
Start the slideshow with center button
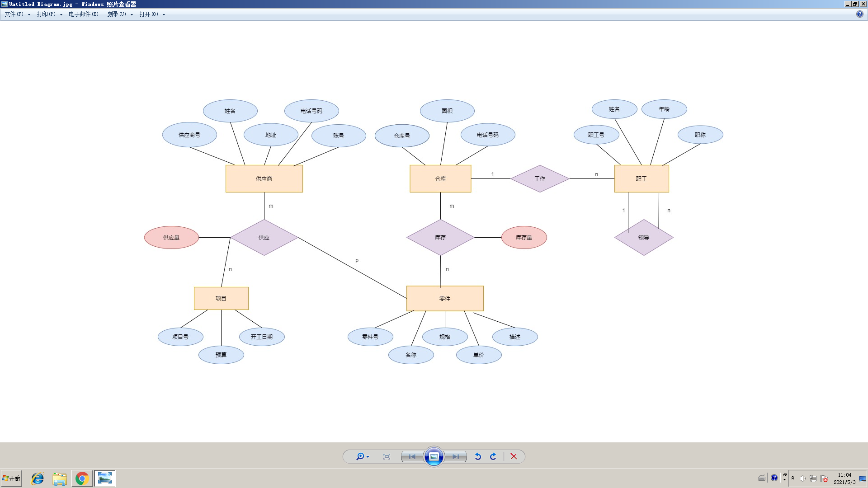pyautogui.click(x=434, y=456)
